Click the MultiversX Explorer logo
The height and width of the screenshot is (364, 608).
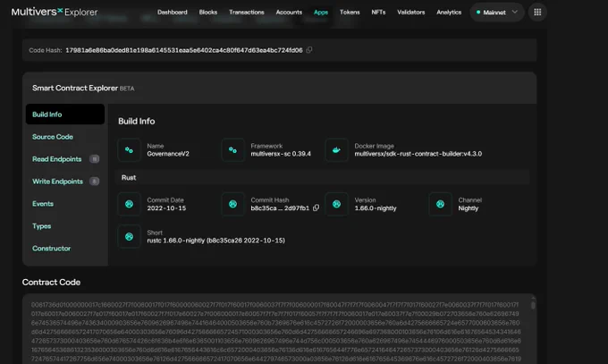(55, 12)
